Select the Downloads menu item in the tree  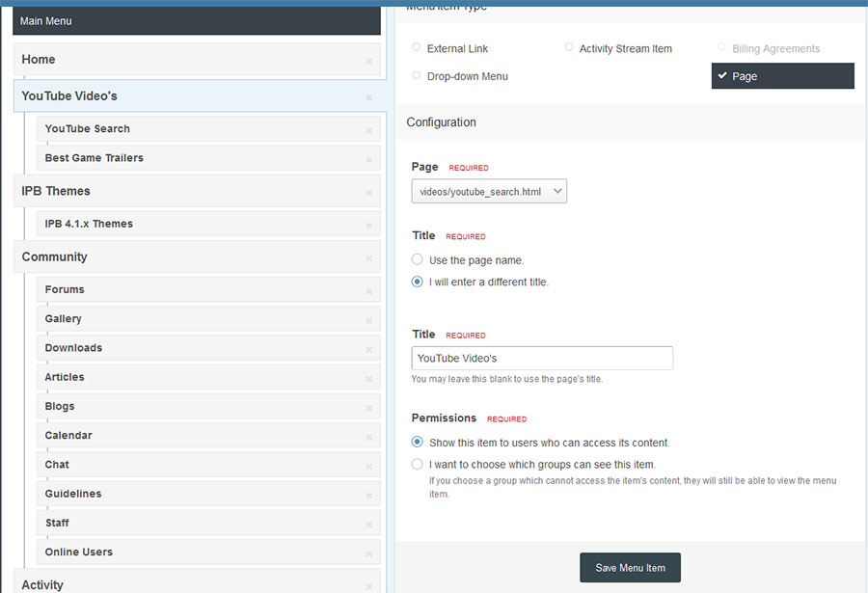(73, 348)
